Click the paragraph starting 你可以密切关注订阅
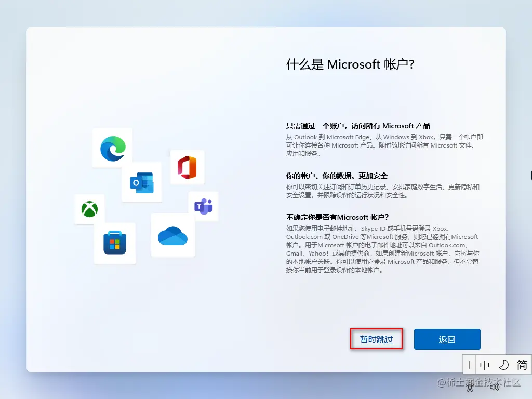This screenshot has height=399, width=532. 383,191
